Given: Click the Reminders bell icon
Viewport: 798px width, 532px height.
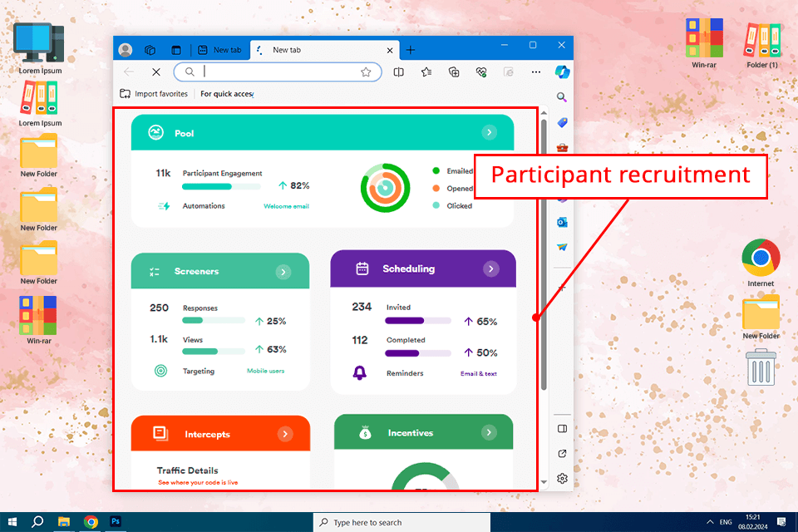Looking at the screenshot, I should click(x=360, y=372).
